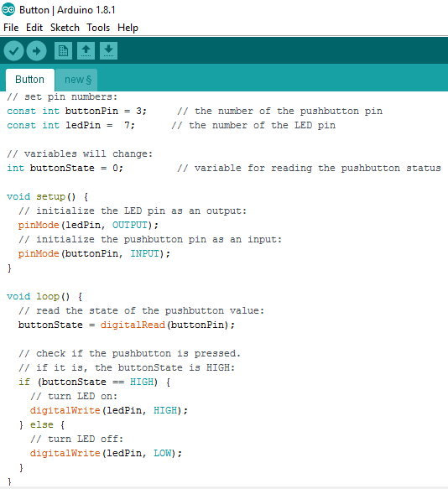Click comment '// initialize the pushbutton pin as an input:'

(x=150, y=239)
